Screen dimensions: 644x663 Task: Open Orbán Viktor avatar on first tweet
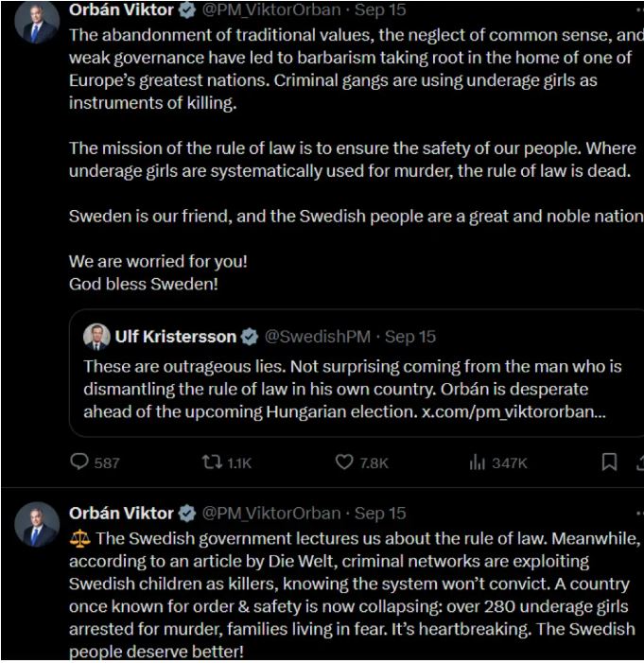[x=37, y=22]
